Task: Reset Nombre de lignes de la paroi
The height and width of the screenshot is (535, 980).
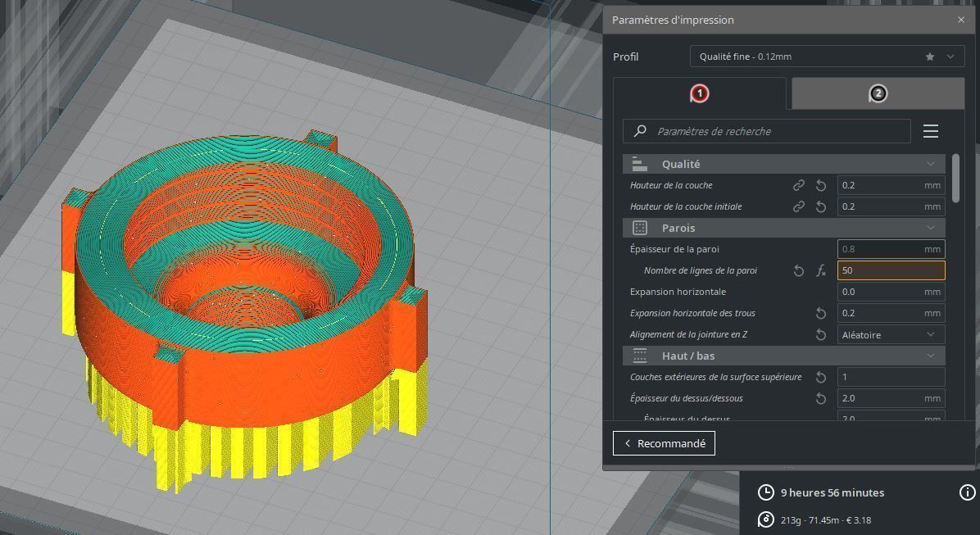Action: 798,270
